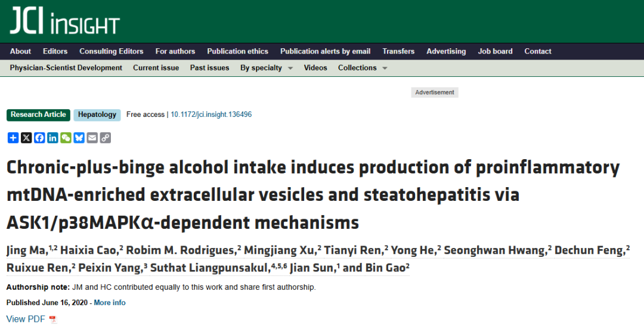Click author Seonghwan Hwang
644x332 pixels.
point(495,250)
